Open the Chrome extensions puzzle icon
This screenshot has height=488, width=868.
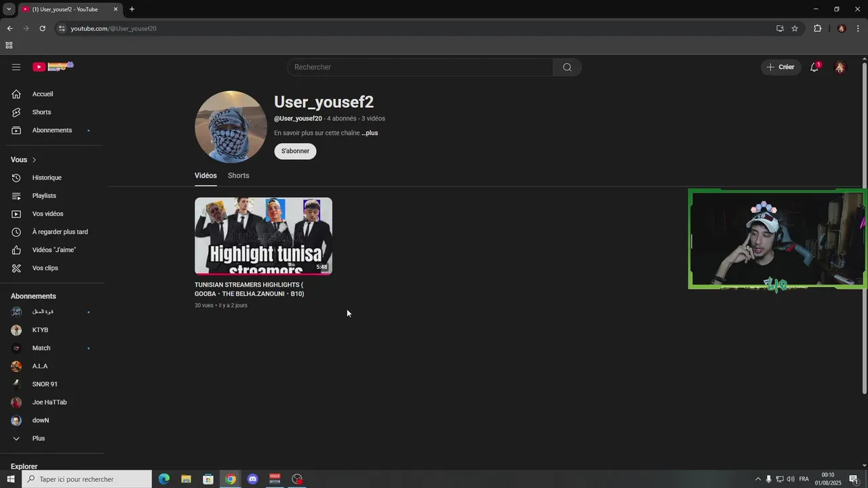click(817, 28)
